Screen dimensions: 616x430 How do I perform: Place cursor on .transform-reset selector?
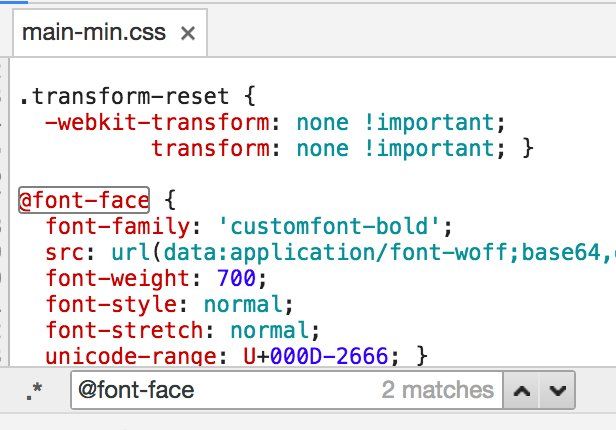pyautogui.click(x=124, y=97)
